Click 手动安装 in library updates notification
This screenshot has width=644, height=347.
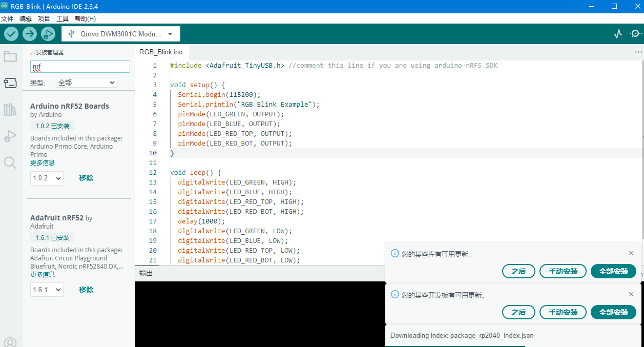point(563,271)
